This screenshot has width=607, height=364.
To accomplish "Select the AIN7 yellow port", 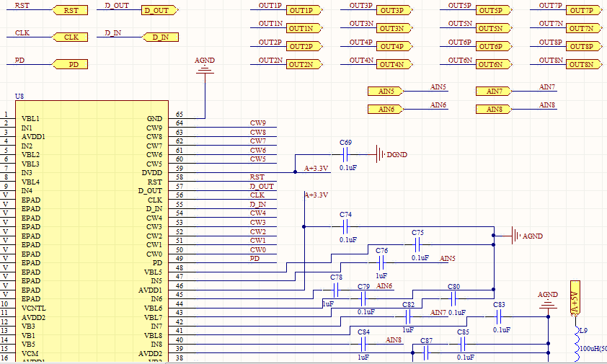I will tap(494, 92).
